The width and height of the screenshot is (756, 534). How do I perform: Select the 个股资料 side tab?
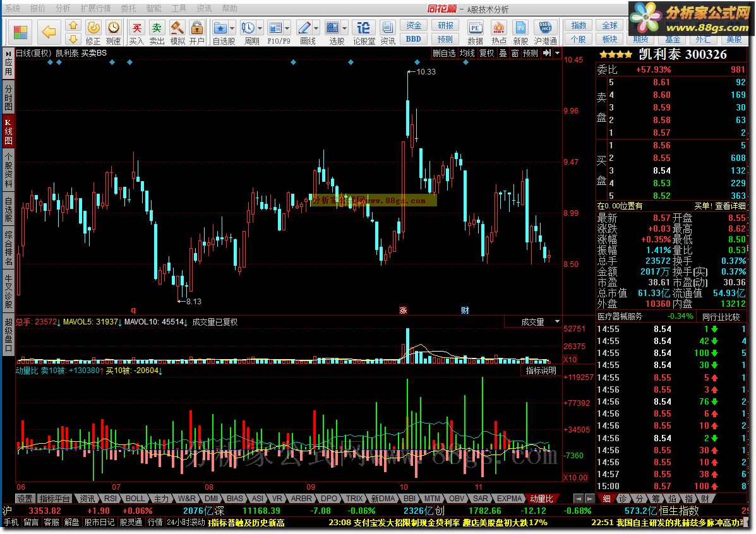point(8,170)
